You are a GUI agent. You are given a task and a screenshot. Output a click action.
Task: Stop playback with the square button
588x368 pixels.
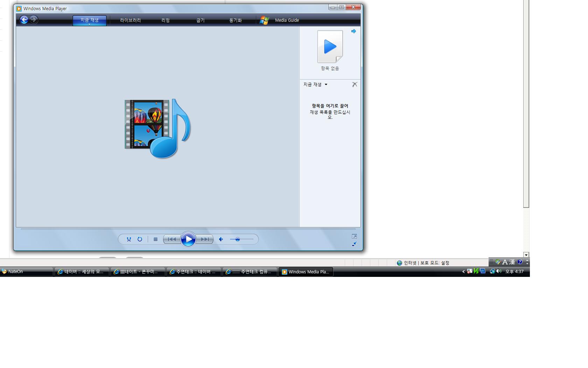pos(155,239)
